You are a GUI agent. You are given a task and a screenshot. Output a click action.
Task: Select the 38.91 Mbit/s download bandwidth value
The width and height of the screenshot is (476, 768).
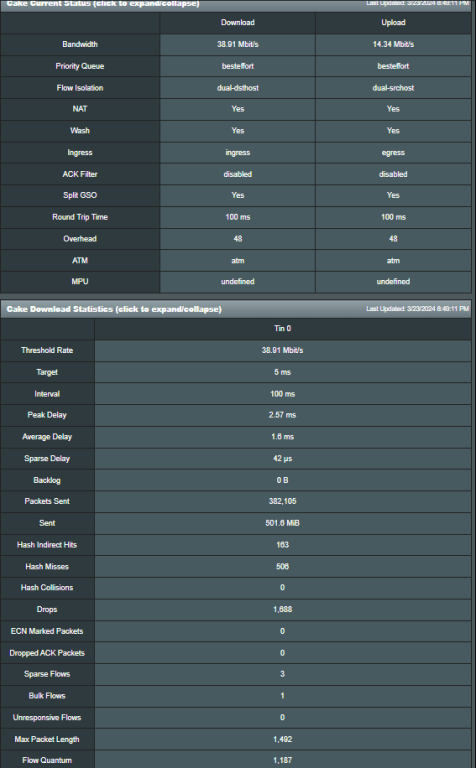click(x=238, y=45)
